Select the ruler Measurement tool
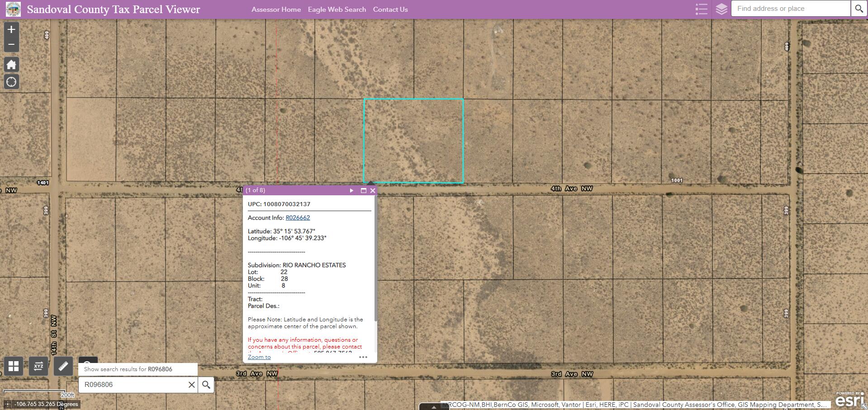Screen dimensions: 868x410 point(63,366)
